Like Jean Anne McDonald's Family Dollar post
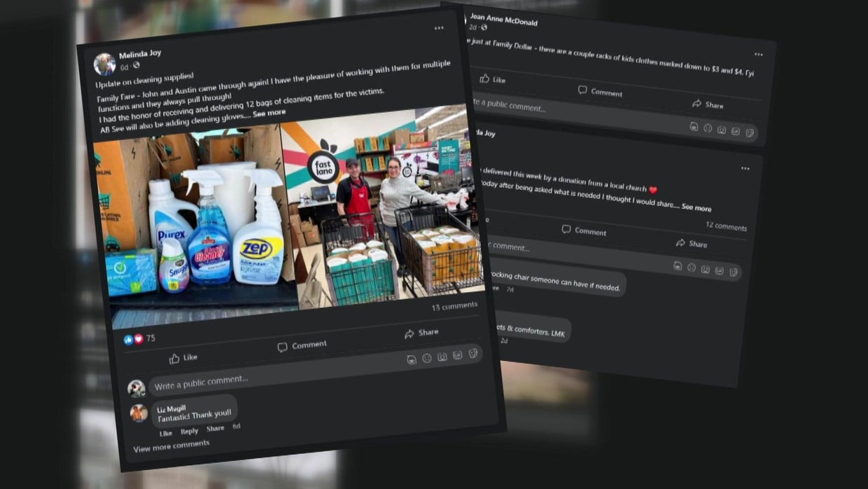Image resolution: width=868 pixels, height=489 pixels. point(493,79)
